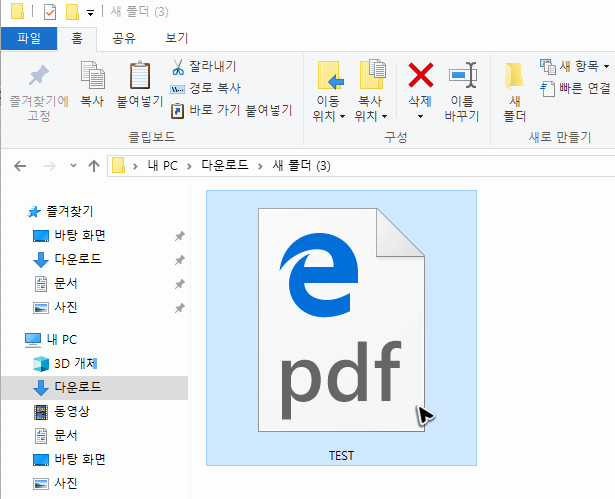Click the folder icon in the address bar
The height and width of the screenshot is (499, 615).
click(x=118, y=166)
